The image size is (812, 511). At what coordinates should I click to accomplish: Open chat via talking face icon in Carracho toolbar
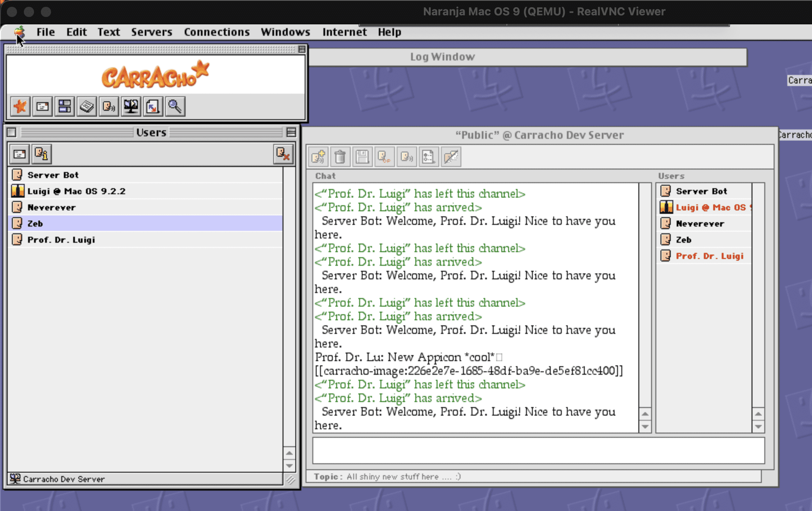coord(109,106)
